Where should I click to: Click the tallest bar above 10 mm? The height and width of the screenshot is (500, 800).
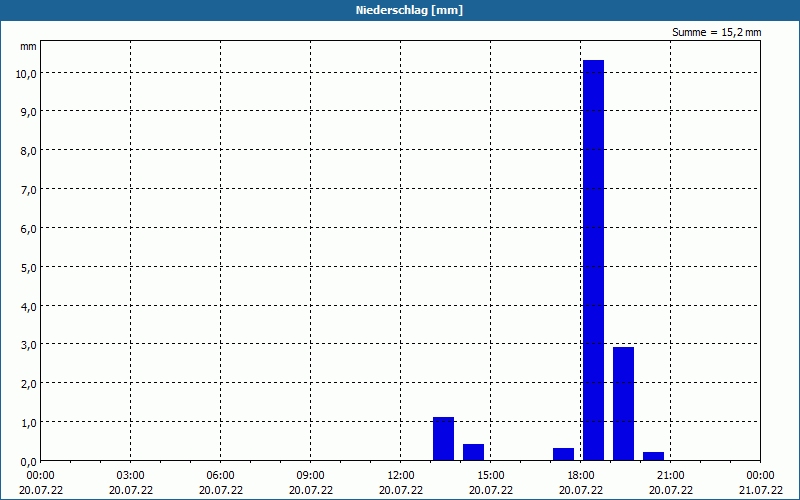(x=593, y=260)
